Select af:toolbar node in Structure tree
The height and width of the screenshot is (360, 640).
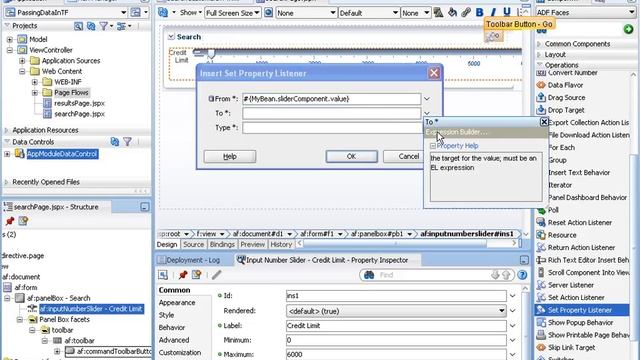(79, 340)
